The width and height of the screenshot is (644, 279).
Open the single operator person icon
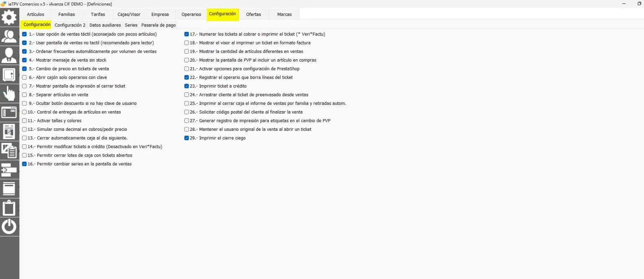pyautogui.click(x=9, y=55)
